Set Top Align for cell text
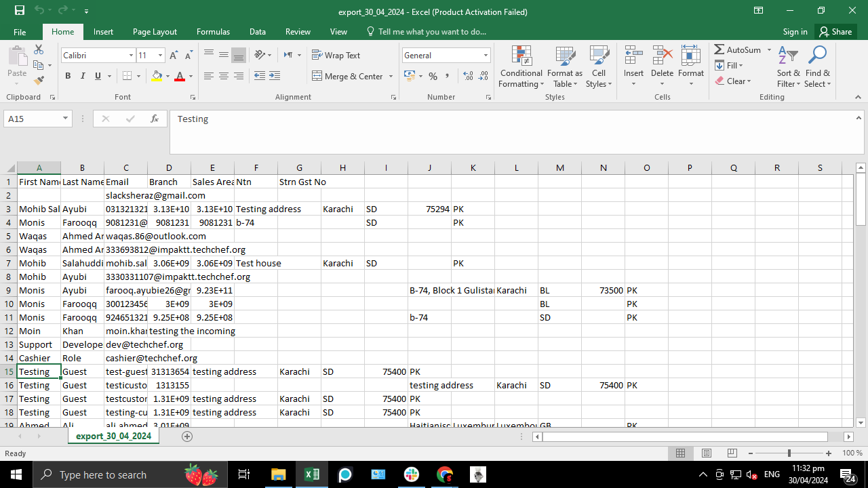The width and height of the screenshot is (868, 488). pos(208,55)
